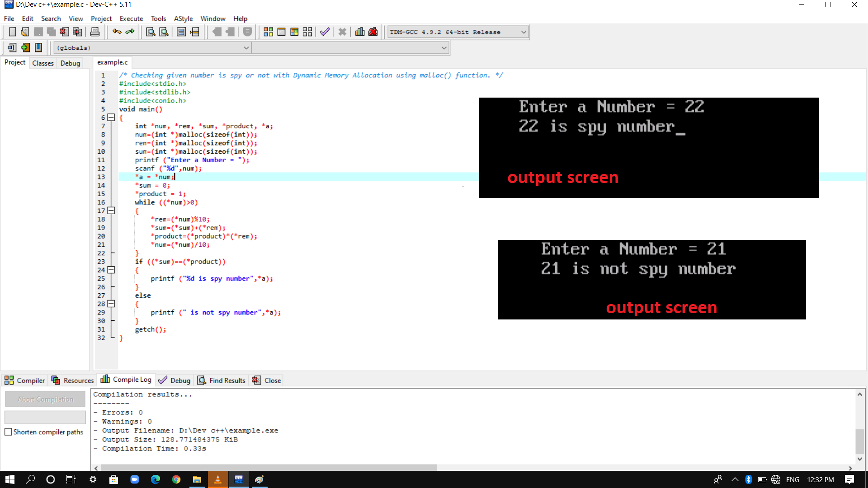Click the Undo arrow icon
Image resolution: width=868 pixels, height=488 pixels.
[117, 32]
